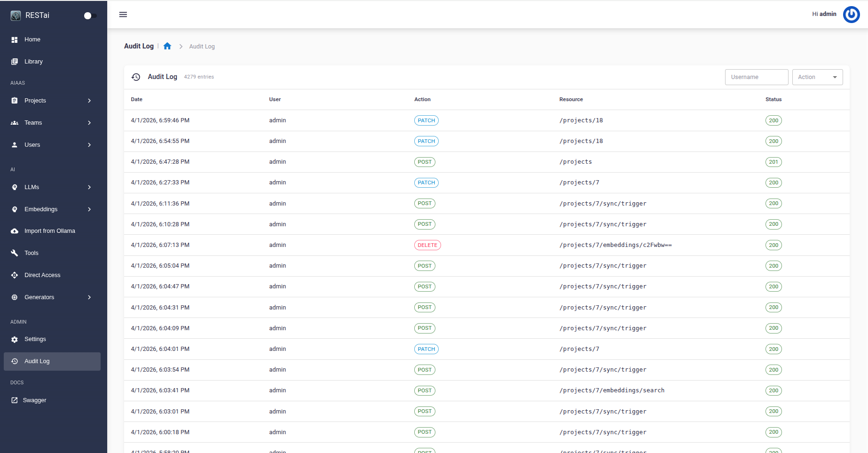
Task: Open the Action filter dropdown
Action: click(817, 77)
